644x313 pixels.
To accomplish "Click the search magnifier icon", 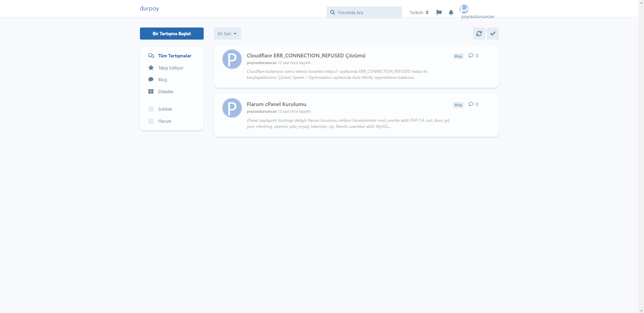I will click(x=333, y=12).
